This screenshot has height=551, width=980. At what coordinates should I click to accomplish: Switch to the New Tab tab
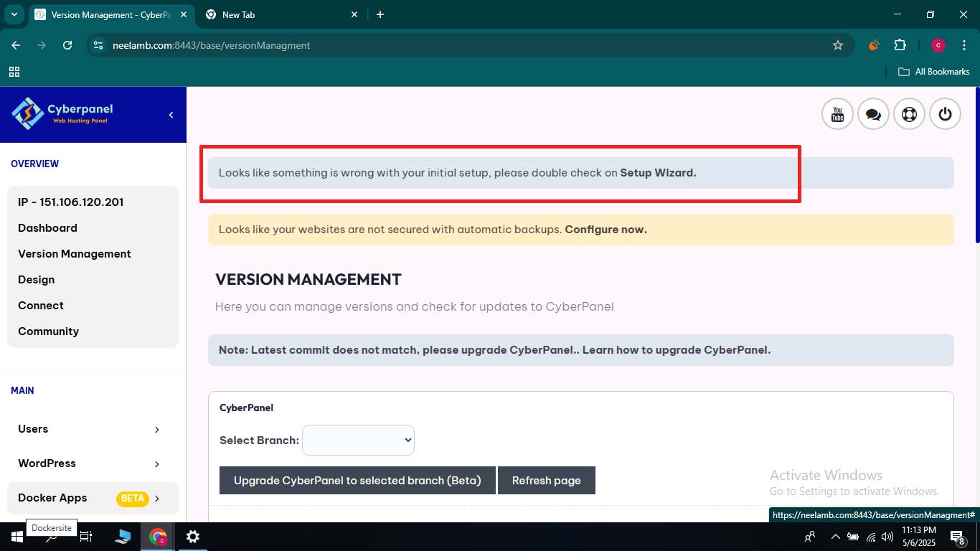[281, 14]
